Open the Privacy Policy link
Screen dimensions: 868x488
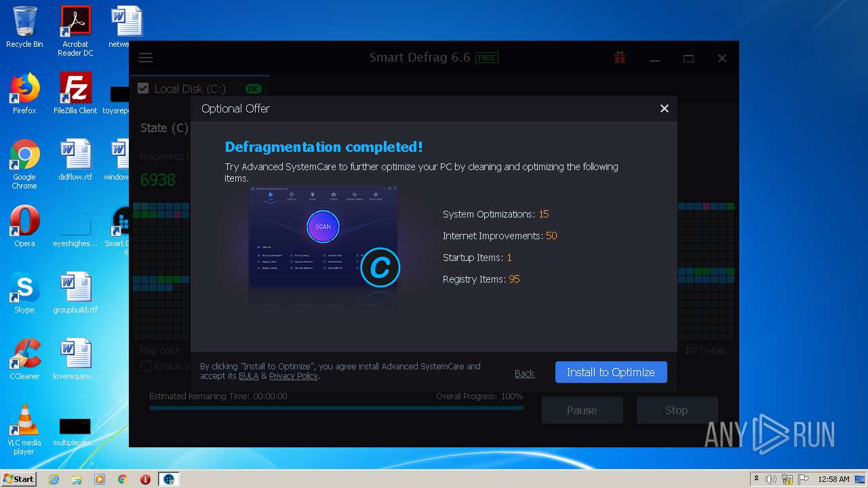(294, 375)
